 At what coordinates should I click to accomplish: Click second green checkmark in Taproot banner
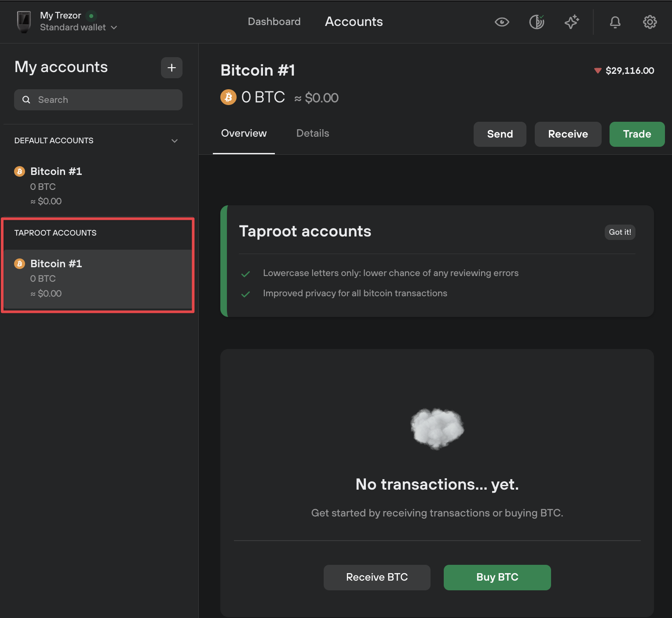245,294
